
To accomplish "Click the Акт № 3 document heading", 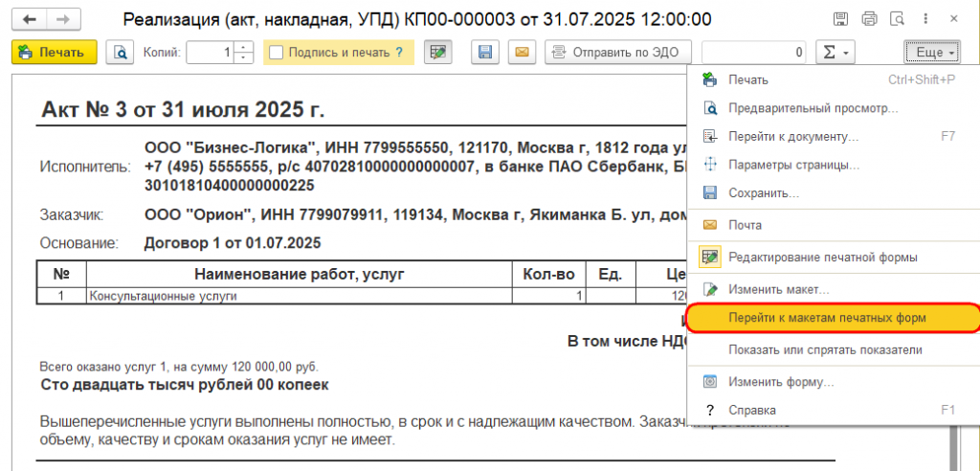I will tap(183, 110).
